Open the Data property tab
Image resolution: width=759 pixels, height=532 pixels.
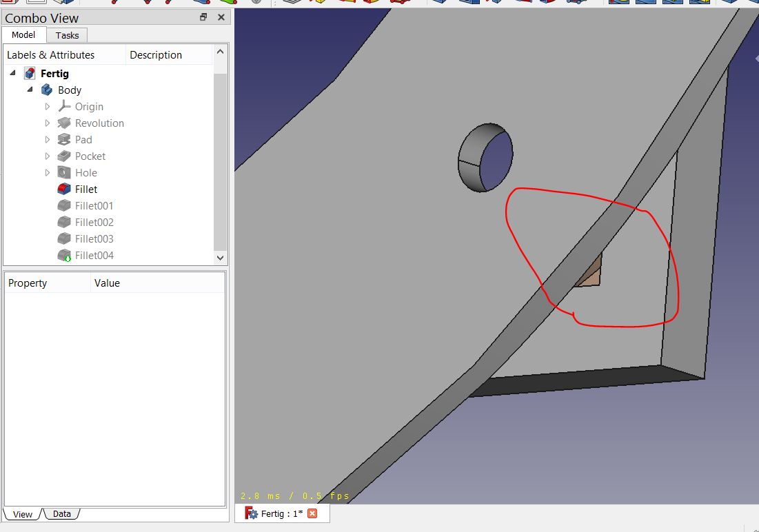62,513
